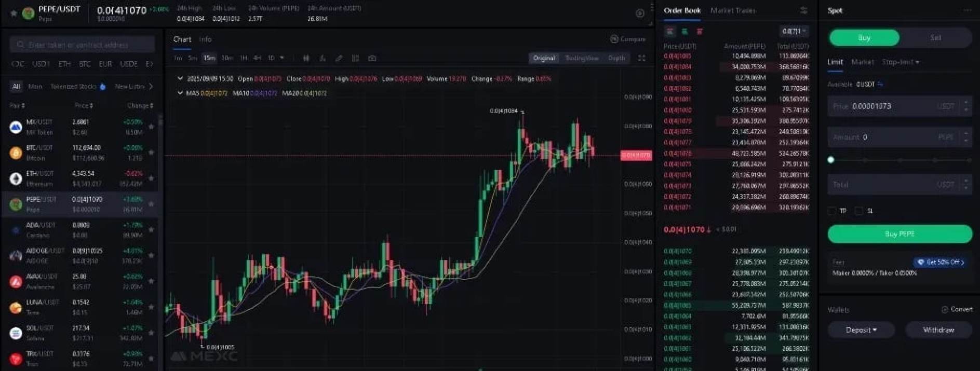Viewport: 980px width, 371px height.
Task: Focus the token search input field
Action: (x=82, y=45)
